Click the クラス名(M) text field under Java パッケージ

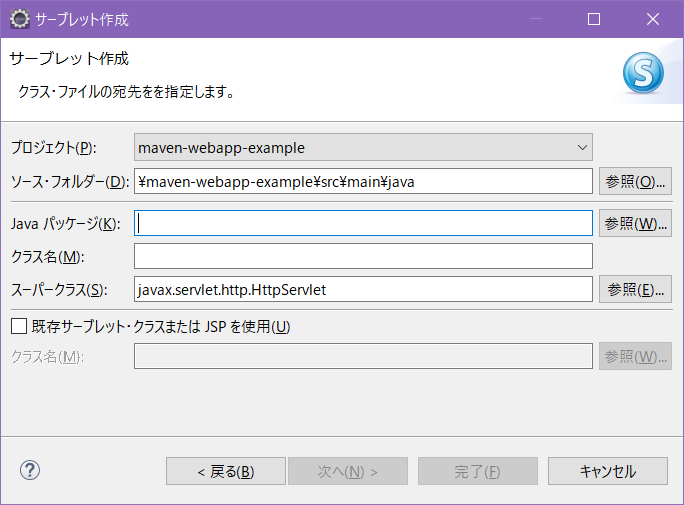(363, 256)
